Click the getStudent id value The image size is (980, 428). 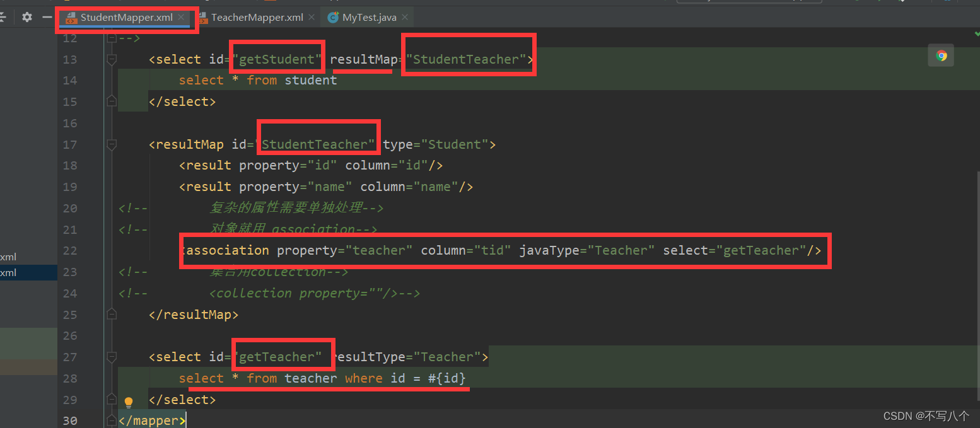click(x=277, y=59)
